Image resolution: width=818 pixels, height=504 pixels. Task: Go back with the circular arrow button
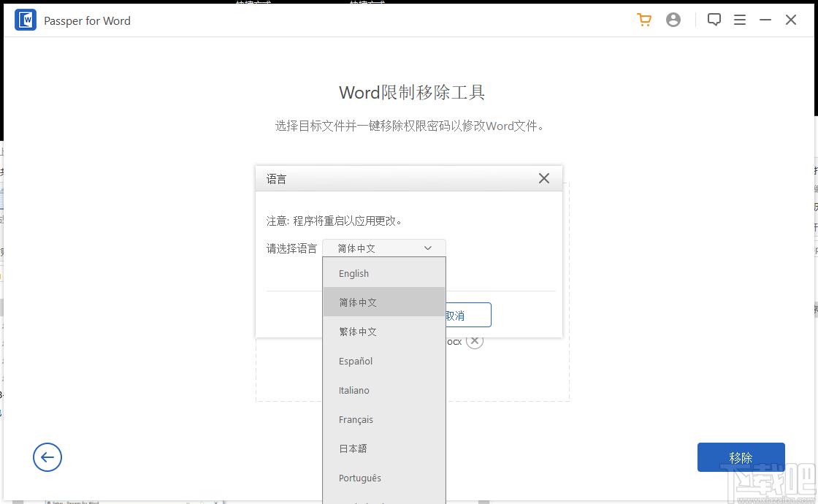click(x=47, y=457)
